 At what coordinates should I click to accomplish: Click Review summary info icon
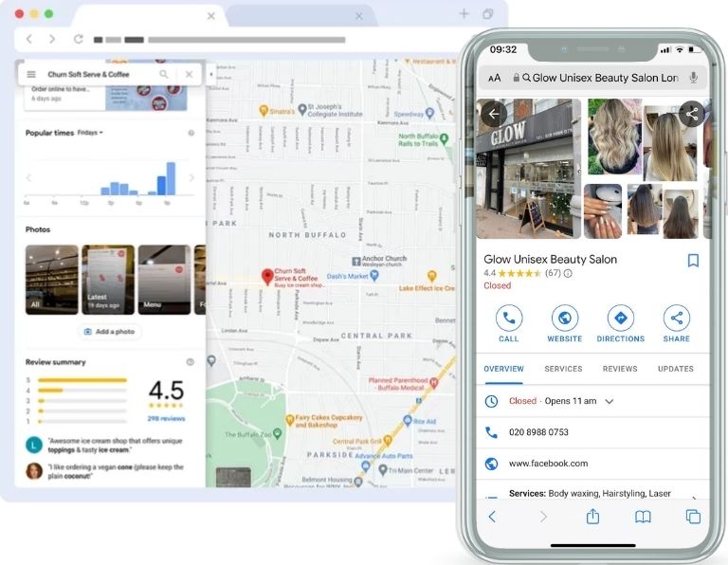[190, 362]
